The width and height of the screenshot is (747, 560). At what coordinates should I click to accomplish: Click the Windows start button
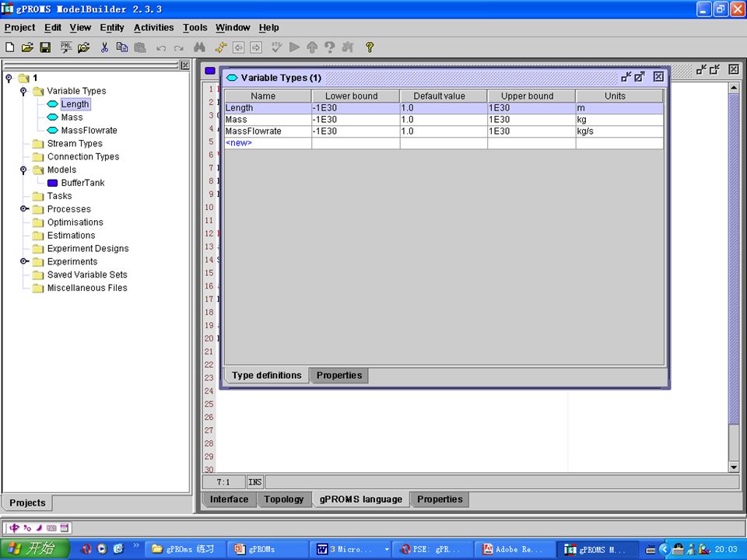[35, 548]
